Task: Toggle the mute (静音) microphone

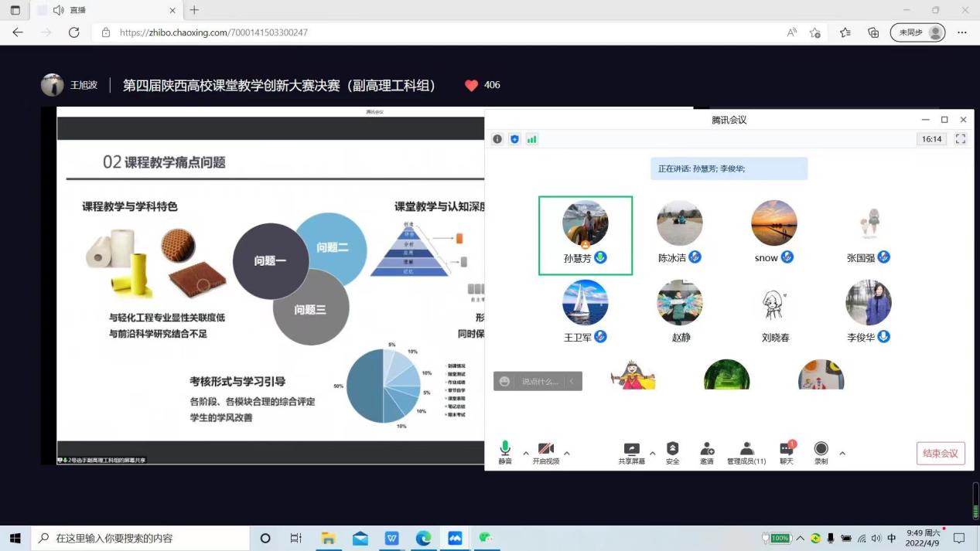Action: 505,448
